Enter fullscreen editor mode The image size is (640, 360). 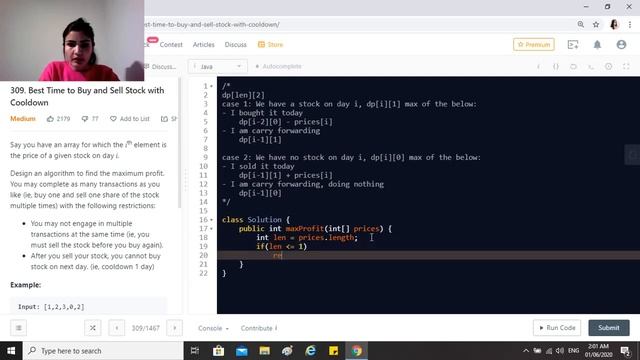[x=626, y=66]
